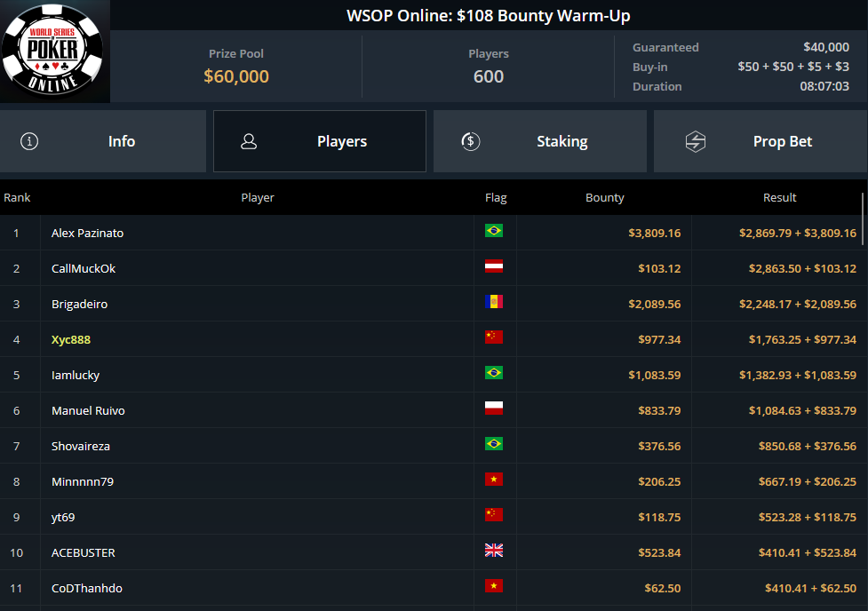Click result $1,084.63 + $833.79
The height and width of the screenshot is (611, 868).
pyautogui.click(x=802, y=410)
